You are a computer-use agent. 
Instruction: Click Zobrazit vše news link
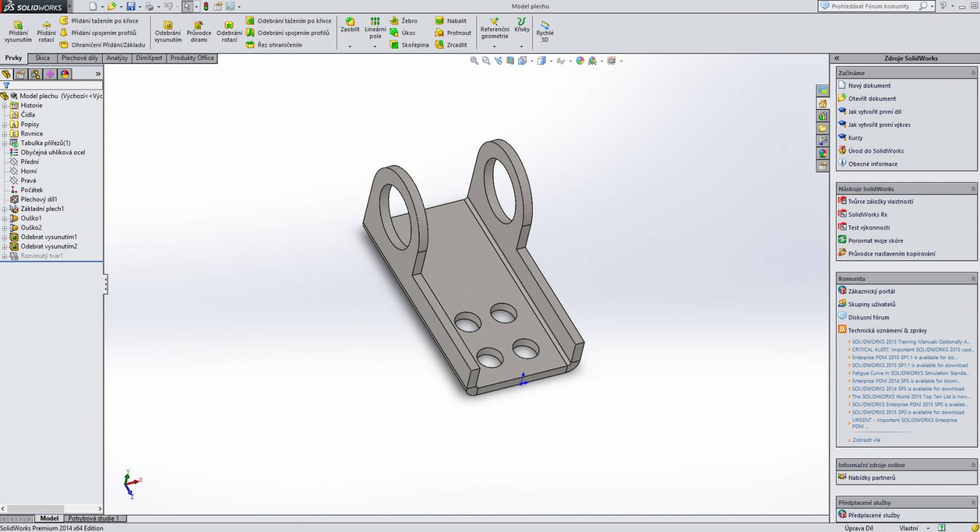(866, 440)
